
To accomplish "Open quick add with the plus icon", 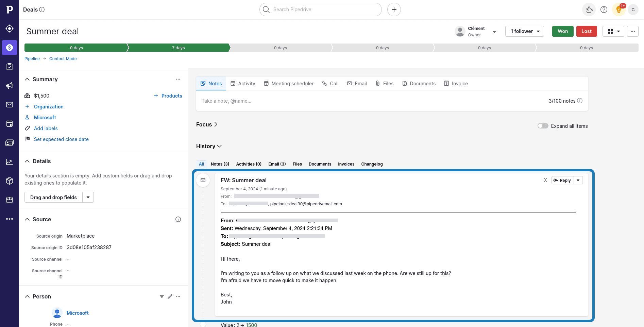I will click(x=394, y=9).
